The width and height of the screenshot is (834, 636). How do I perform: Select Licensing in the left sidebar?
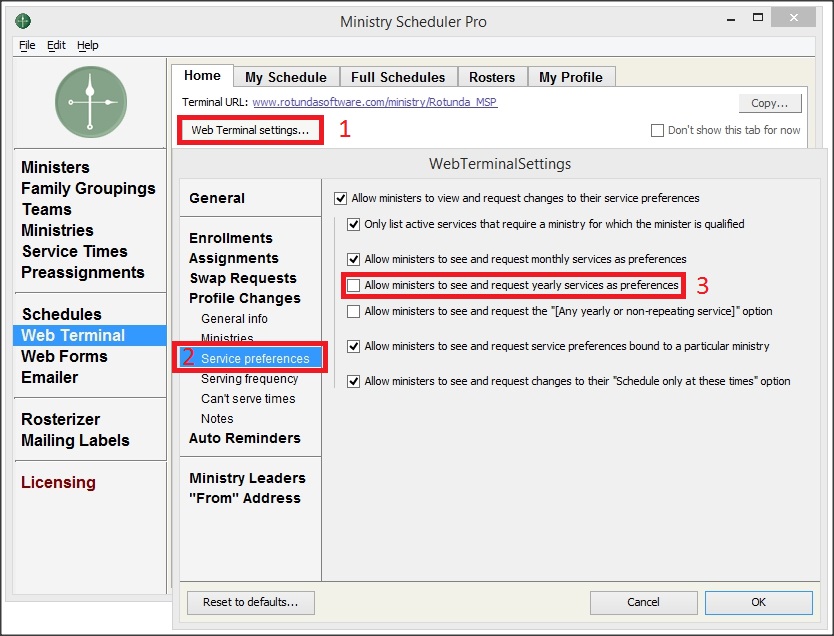pos(58,482)
